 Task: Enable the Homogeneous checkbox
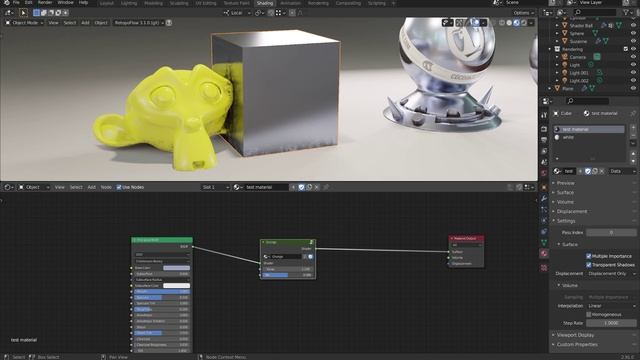pyautogui.click(x=589, y=315)
